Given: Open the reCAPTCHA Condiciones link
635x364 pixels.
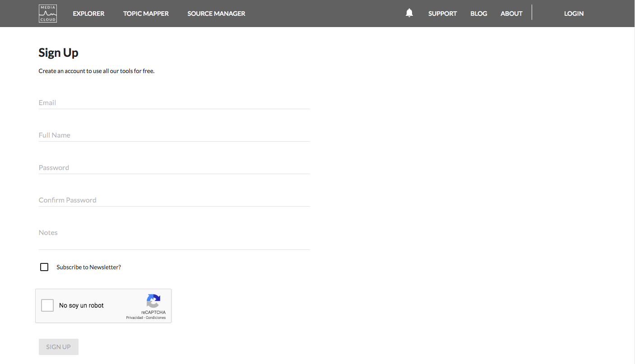Looking at the screenshot, I should coord(156,318).
